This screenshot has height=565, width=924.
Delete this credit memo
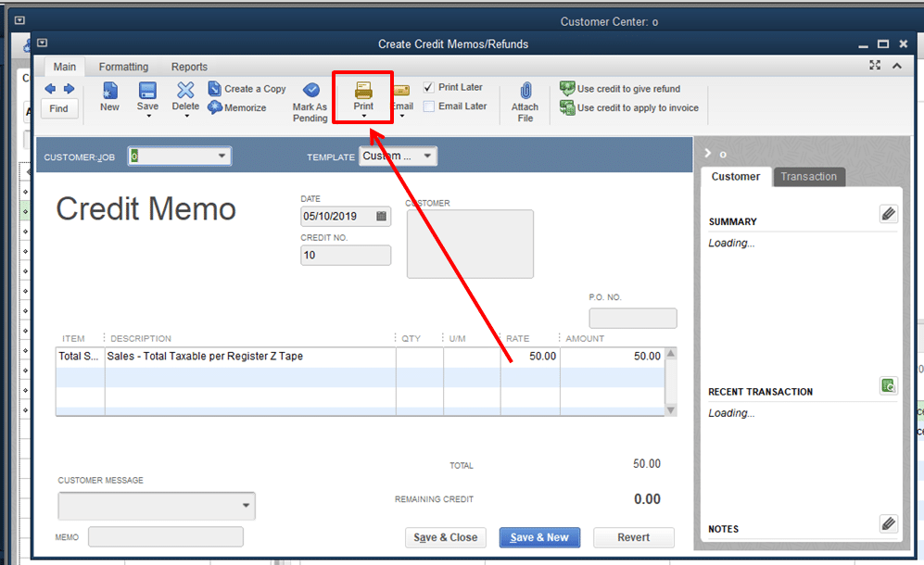[x=184, y=97]
